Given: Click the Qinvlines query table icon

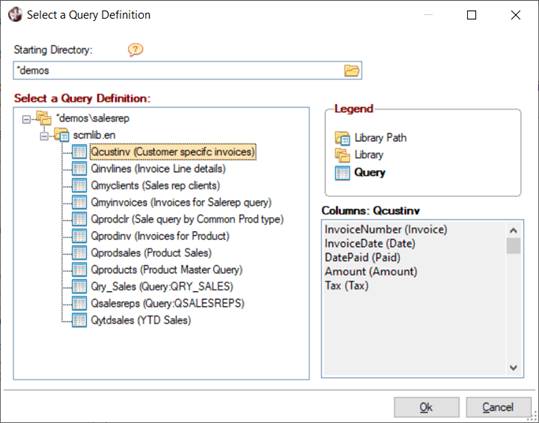Looking at the screenshot, I should [x=79, y=169].
